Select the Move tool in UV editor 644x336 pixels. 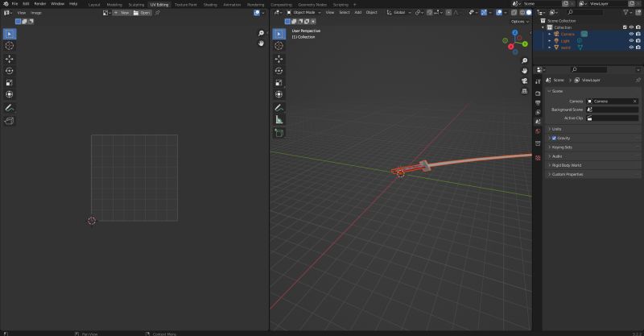coord(10,59)
